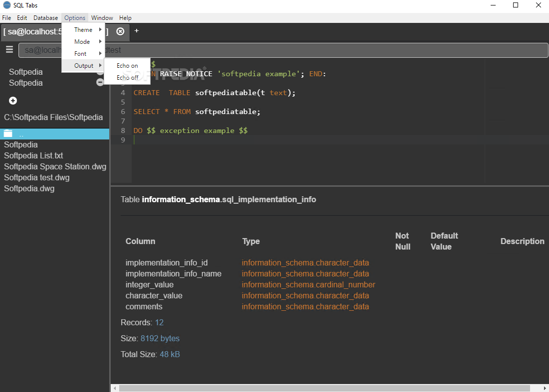Image resolution: width=549 pixels, height=392 pixels.
Task: Open Softpedia List.txt file
Action: 33,155
